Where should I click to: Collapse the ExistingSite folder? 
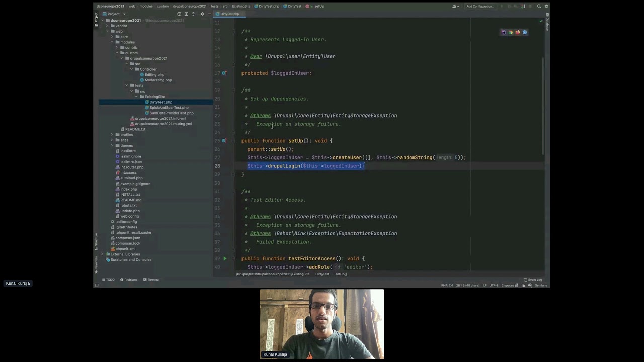(x=136, y=97)
